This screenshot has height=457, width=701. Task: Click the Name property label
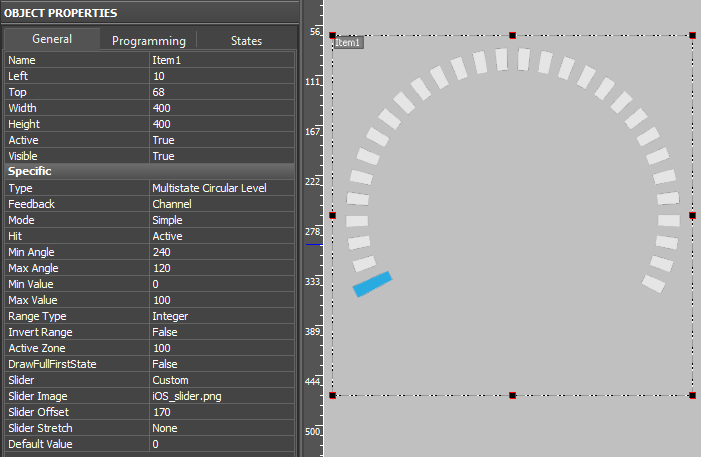(21, 60)
